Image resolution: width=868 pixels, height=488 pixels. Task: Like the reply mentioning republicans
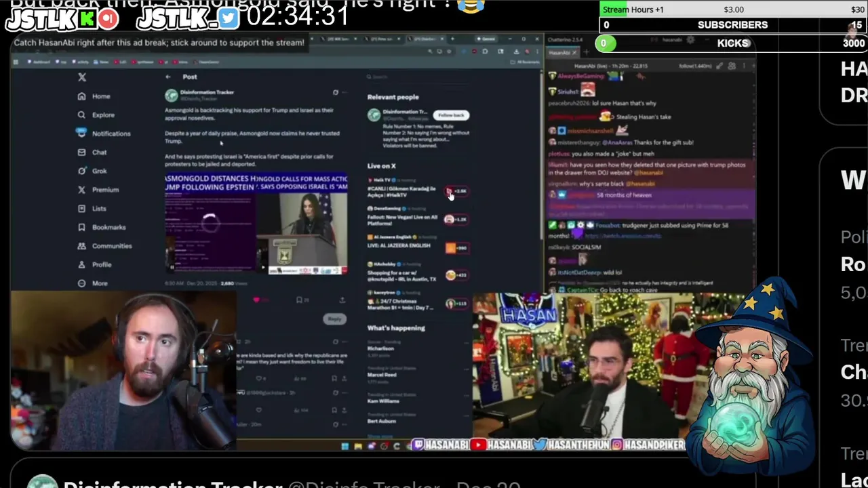coord(259,378)
